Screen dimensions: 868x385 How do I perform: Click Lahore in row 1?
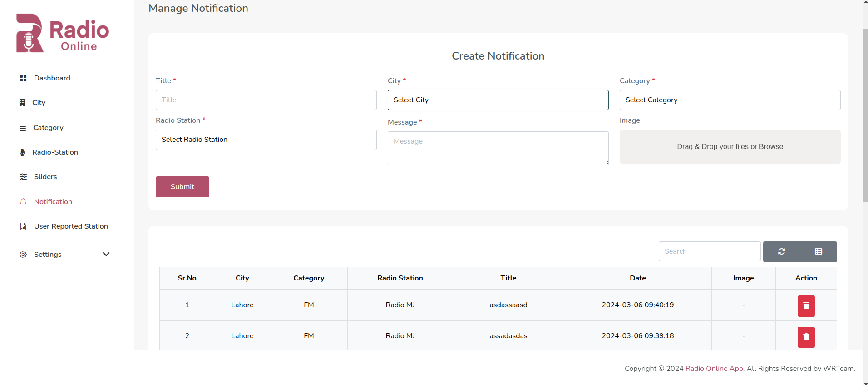(242, 305)
